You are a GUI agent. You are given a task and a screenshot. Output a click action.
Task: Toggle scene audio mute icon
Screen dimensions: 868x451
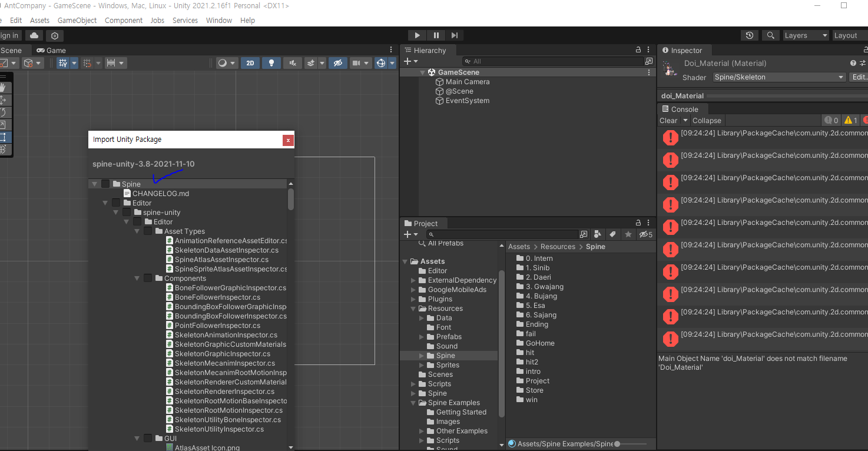click(292, 63)
